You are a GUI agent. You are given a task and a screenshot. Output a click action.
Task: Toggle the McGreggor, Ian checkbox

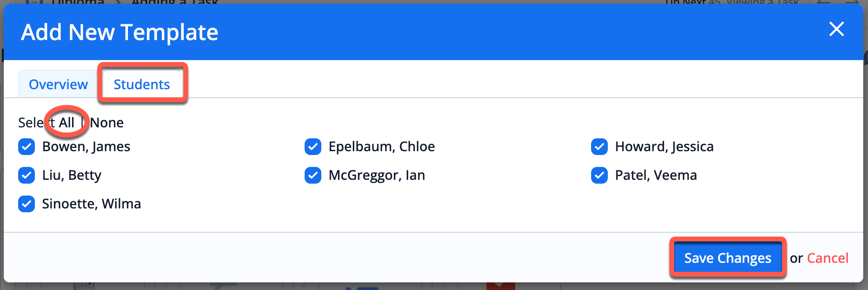(x=313, y=176)
